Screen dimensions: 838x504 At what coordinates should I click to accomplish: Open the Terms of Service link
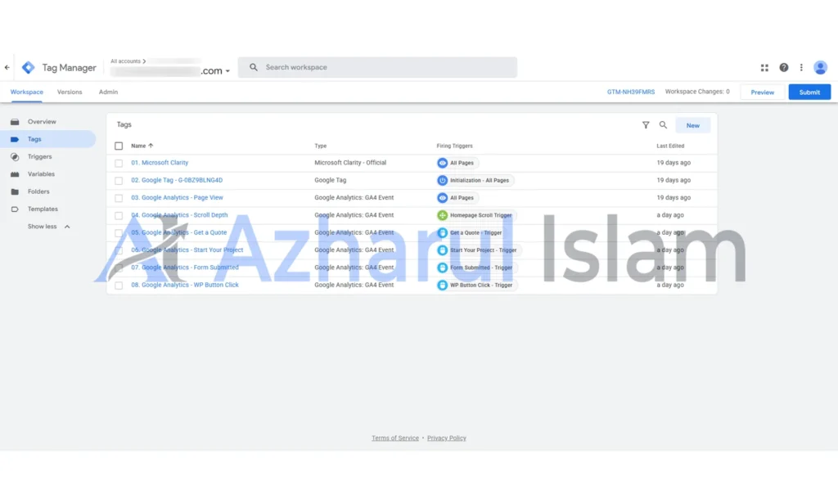click(395, 439)
